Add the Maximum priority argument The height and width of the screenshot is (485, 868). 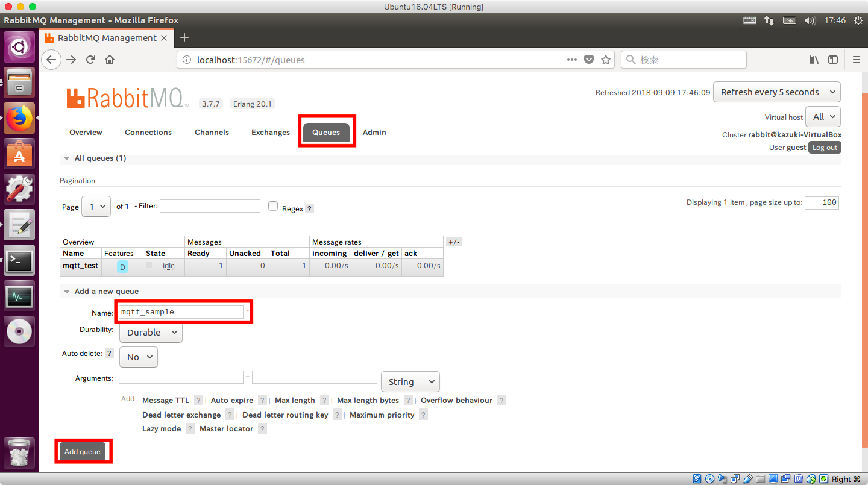[x=382, y=415]
